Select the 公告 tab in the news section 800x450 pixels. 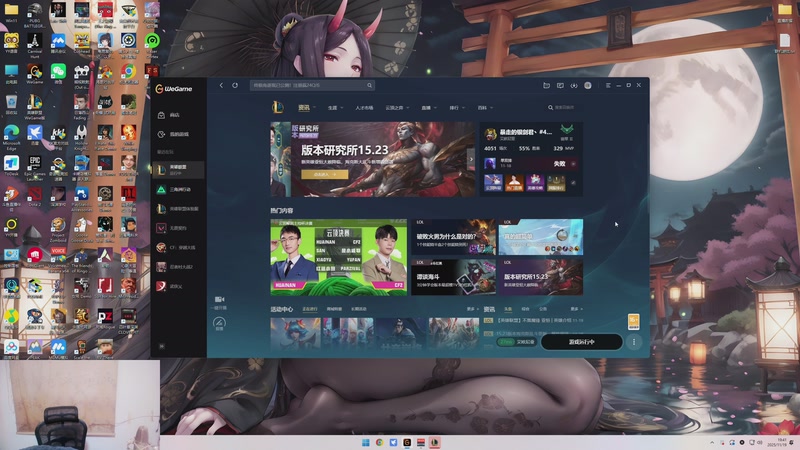(543, 309)
